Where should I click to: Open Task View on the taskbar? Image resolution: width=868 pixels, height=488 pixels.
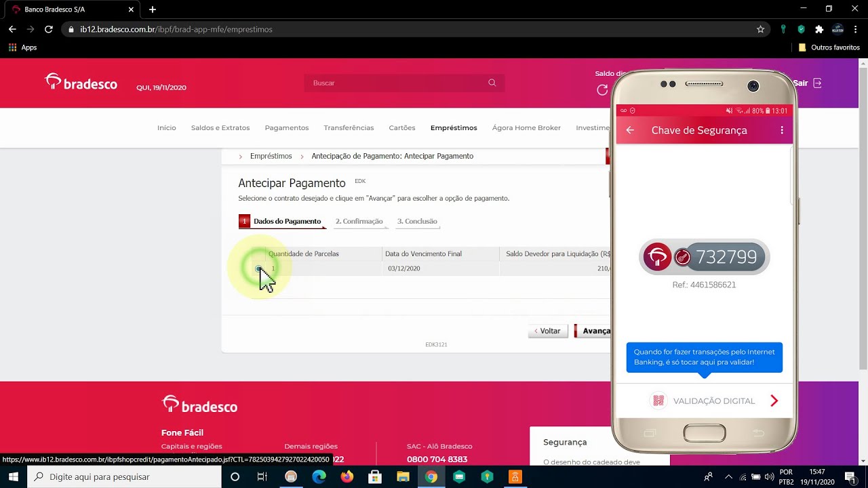point(262,476)
